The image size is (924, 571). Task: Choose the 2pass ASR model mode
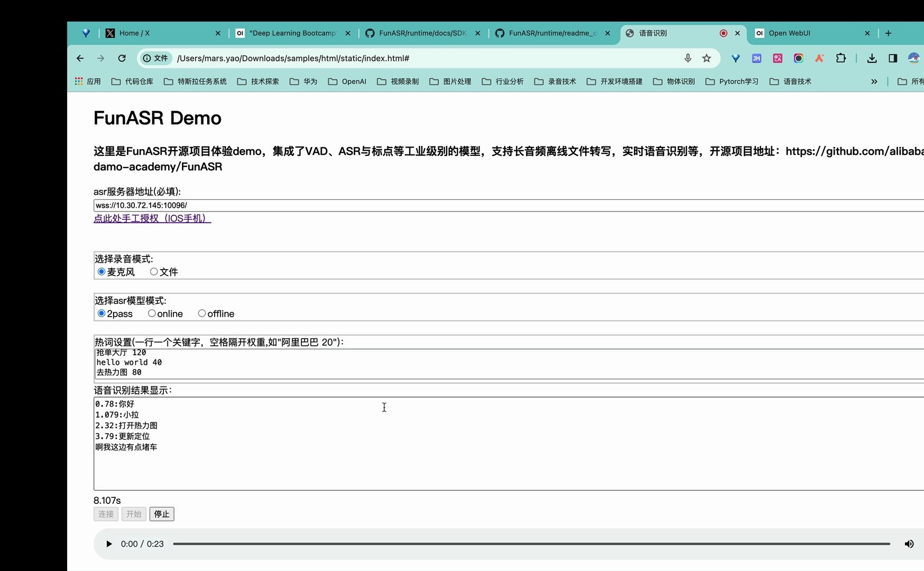point(101,314)
